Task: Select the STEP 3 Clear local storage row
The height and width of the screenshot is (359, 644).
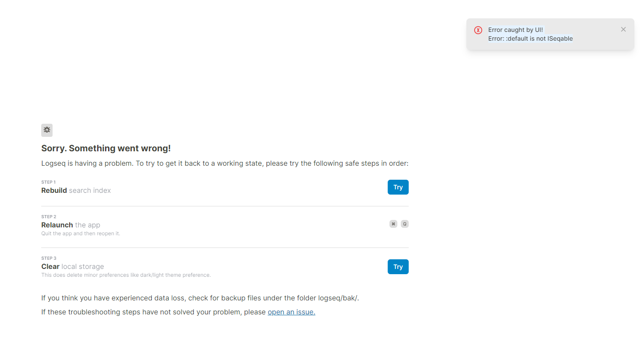Action: (73, 266)
